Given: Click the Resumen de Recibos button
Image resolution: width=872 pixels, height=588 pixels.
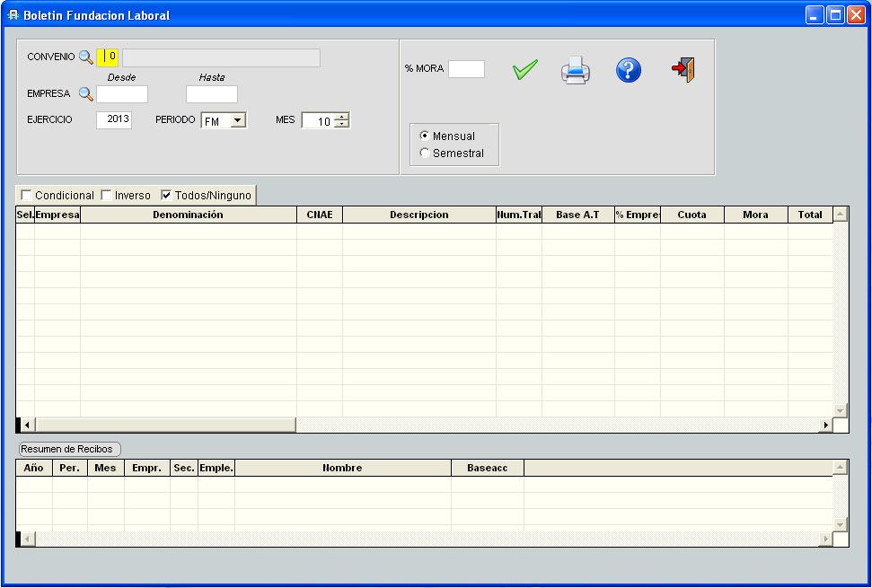Looking at the screenshot, I should pyautogui.click(x=69, y=449).
